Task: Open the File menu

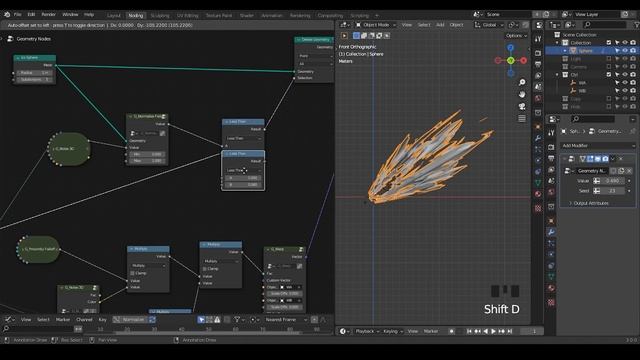Action: tap(18, 15)
